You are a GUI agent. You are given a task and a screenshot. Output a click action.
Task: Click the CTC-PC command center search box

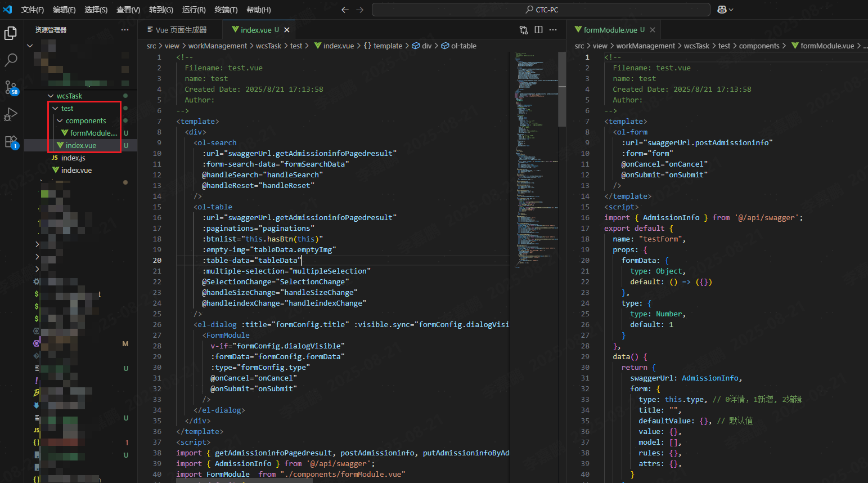click(x=541, y=10)
